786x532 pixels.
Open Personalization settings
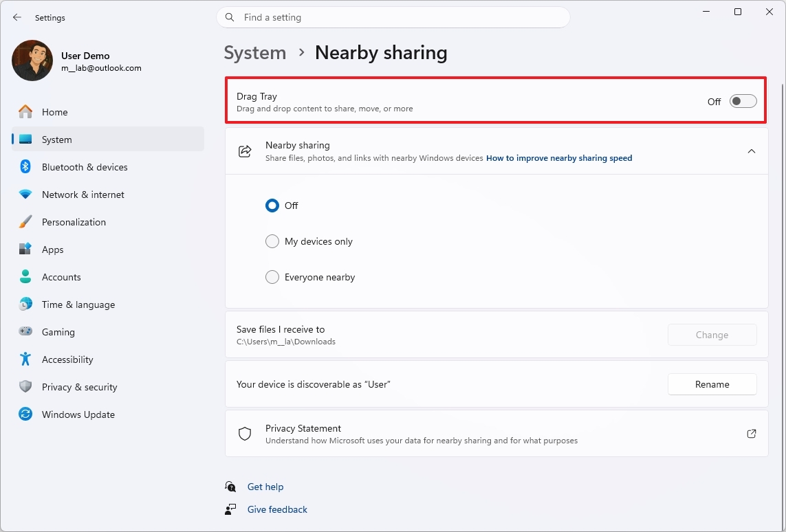[x=74, y=221]
